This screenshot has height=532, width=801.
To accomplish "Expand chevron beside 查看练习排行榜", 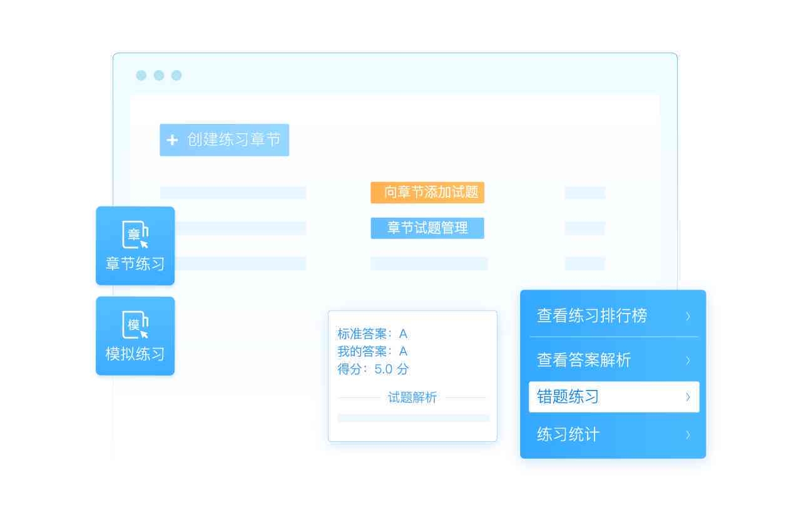I will tap(688, 316).
